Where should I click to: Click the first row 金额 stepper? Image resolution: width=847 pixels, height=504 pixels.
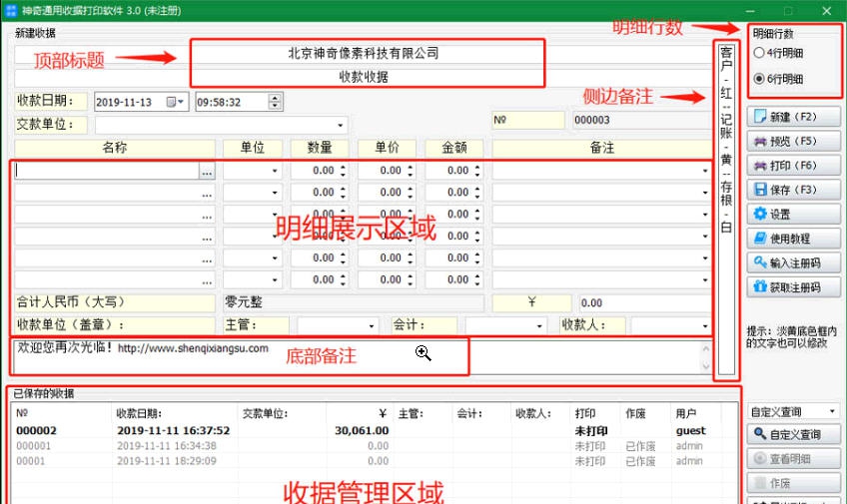click(477, 171)
